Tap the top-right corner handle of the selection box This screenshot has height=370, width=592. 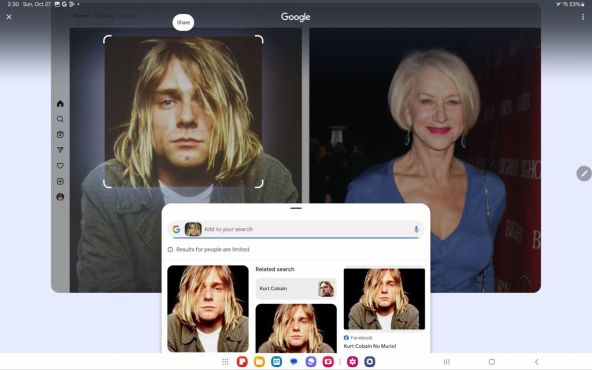[x=259, y=39]
